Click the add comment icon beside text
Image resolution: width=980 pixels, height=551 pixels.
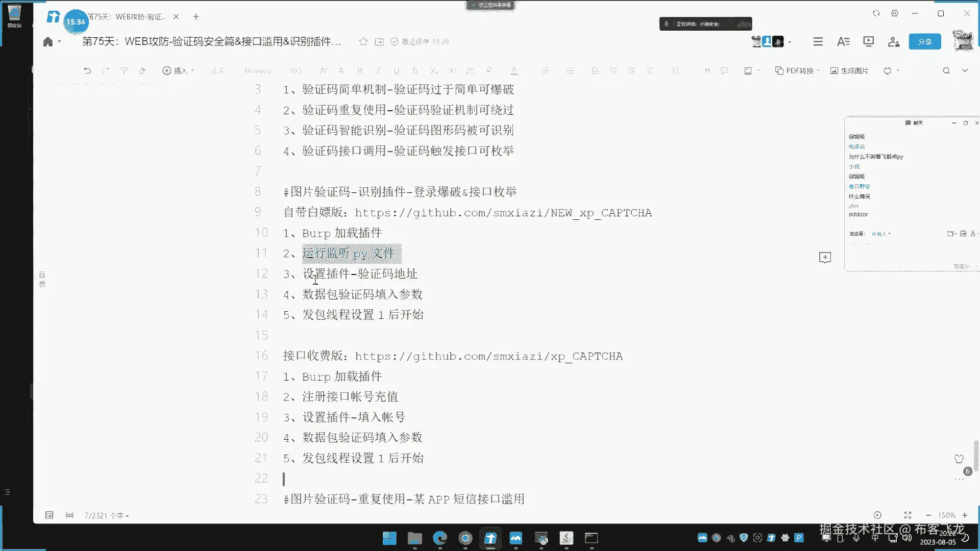tap(825, 258)
